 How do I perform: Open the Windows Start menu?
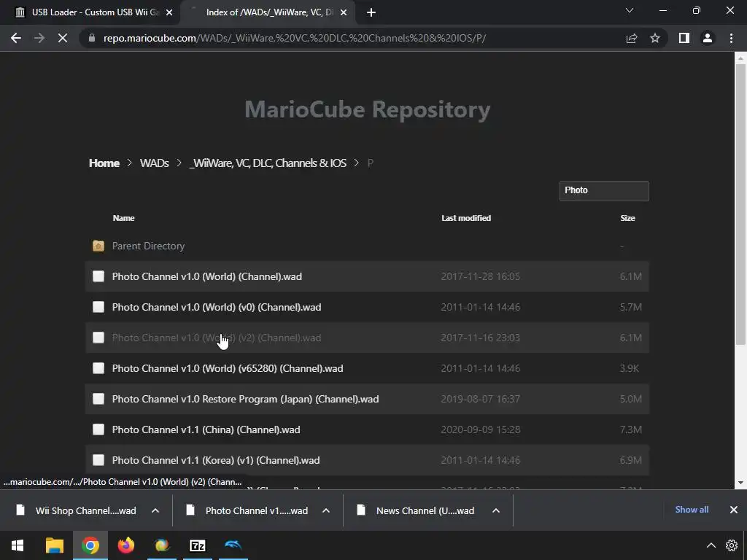18,545
